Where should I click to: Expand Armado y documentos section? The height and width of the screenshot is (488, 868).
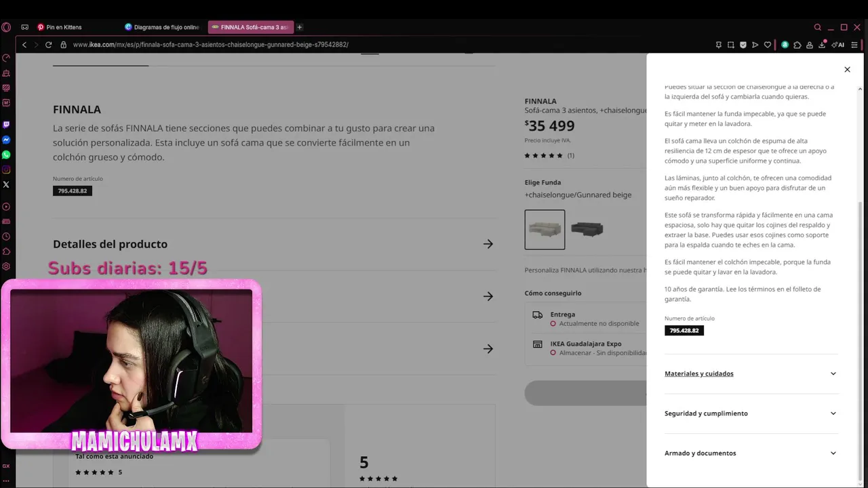(x=751, y=453)
